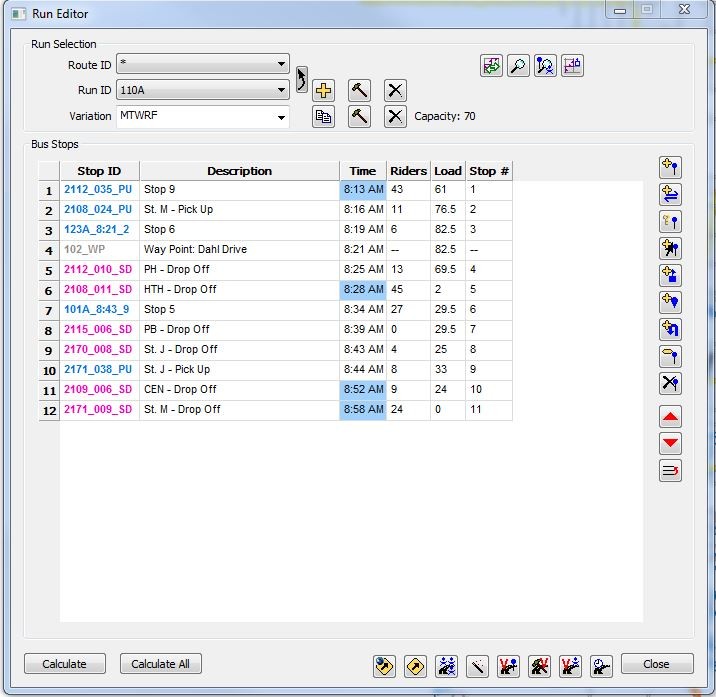Image resolution: width=716 pixels, height=697 pixels.
Task: Click the magnifying glass zoom icon
Action: coord(518,66)
